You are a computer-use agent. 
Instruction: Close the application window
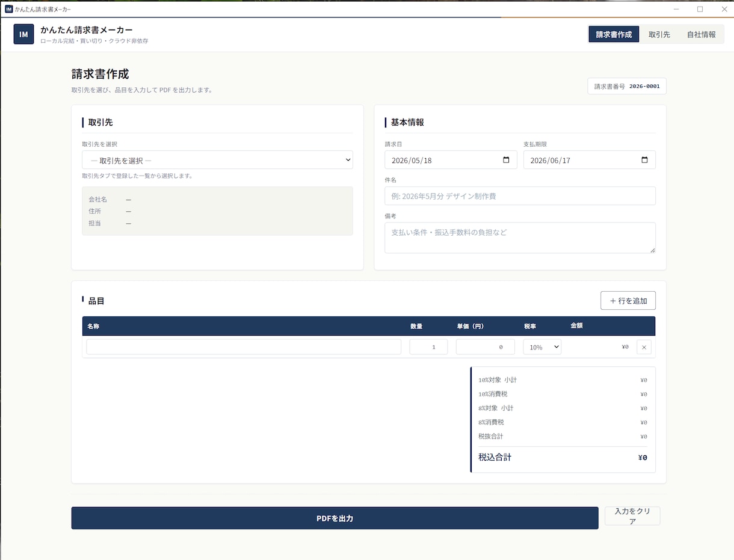(x=724, y=9)
